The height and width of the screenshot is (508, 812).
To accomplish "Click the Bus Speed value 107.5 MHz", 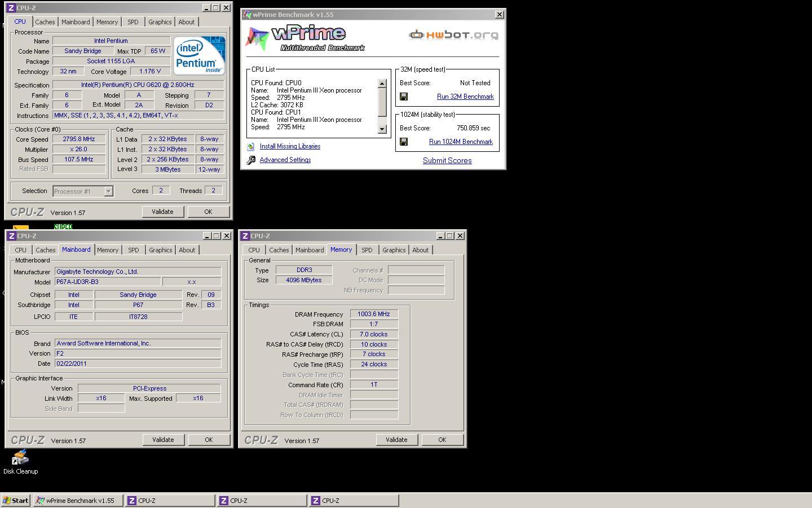I will tap(79, 159).
